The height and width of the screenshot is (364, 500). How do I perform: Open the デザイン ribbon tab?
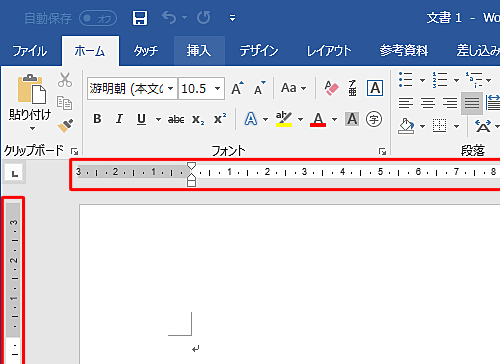259,51
